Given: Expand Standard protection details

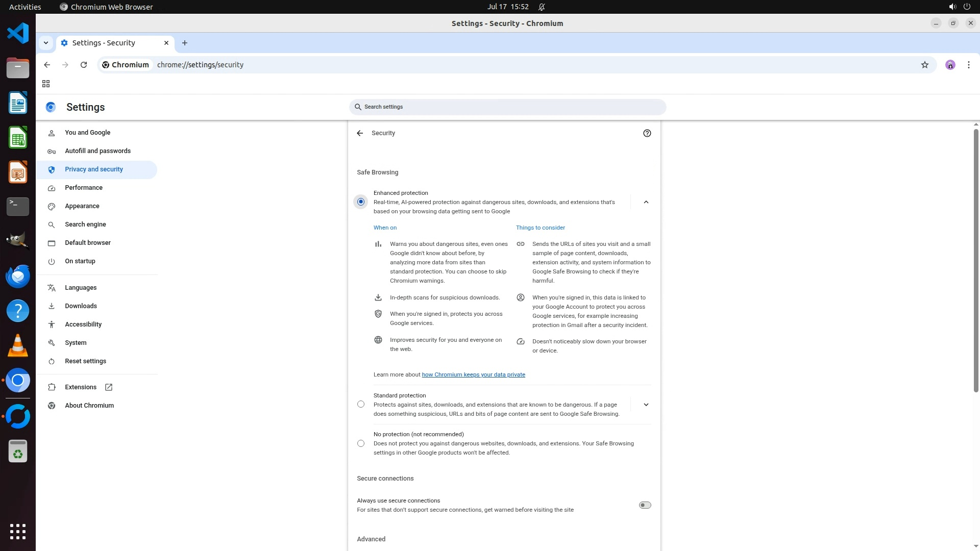Looking at the screenshot, I should pos(646,405).
